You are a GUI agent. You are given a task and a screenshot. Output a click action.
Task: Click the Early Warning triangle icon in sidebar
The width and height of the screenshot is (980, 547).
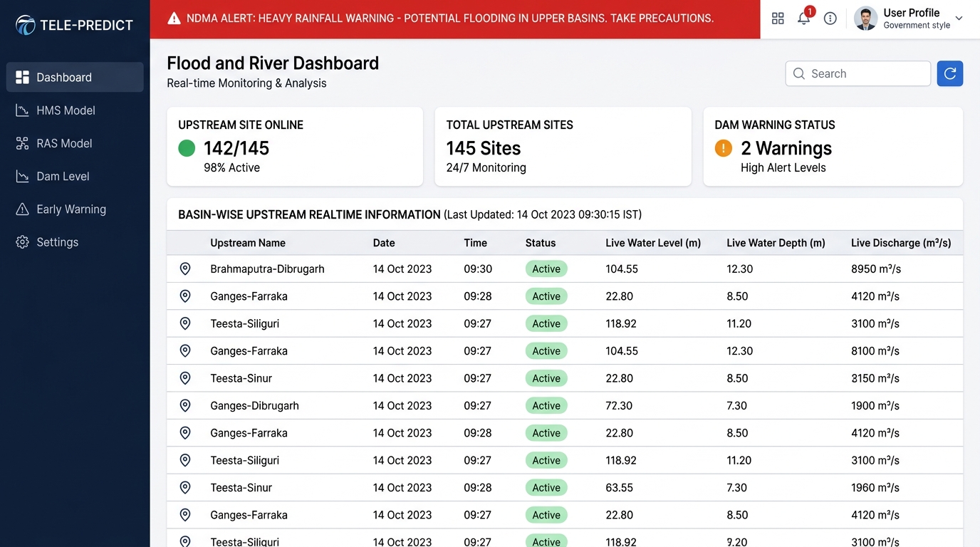[23, 209]
